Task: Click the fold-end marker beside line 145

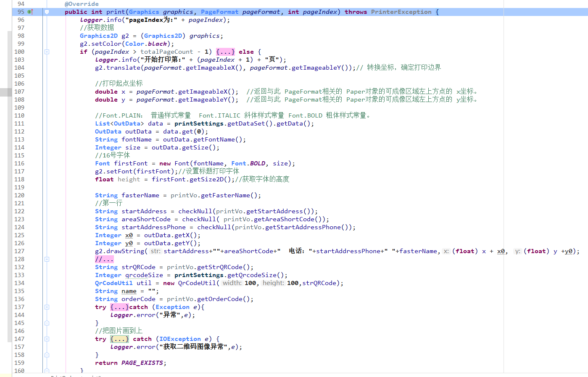Action: [x=47, y=323]
